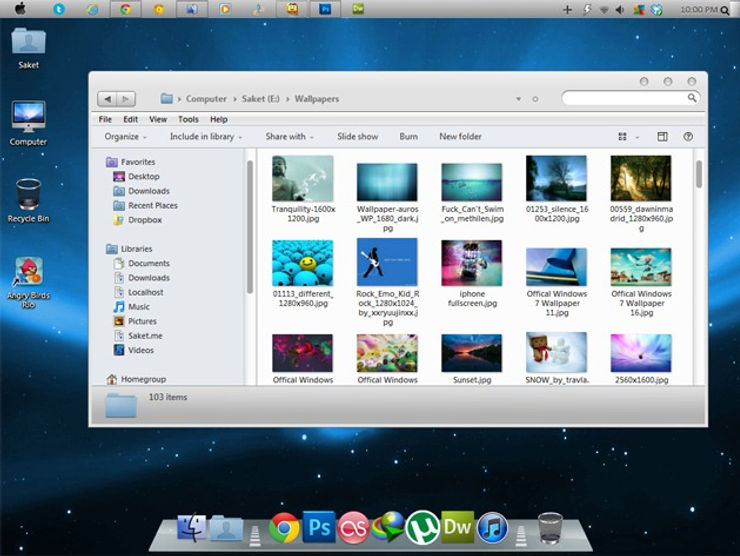Open the Trash in the dock
Viewport: 740px width, 556px height.
(x=550, y=528)
